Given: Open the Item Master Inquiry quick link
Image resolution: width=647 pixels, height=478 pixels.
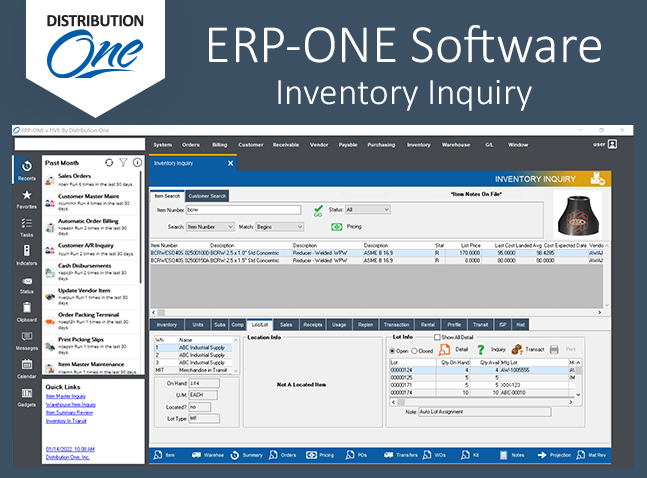Looking at the screenshot, I should [x=66, y=396].
